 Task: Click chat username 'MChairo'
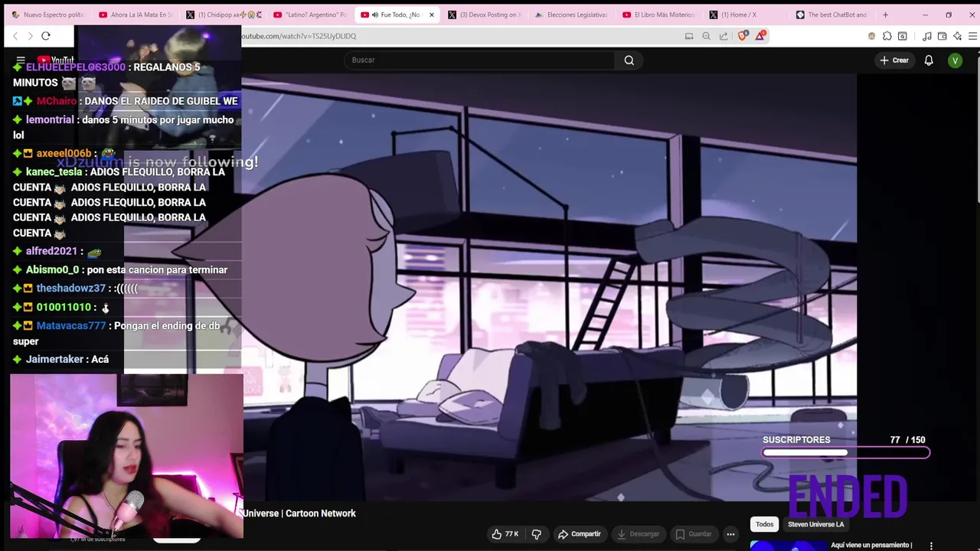click(57, 101)
